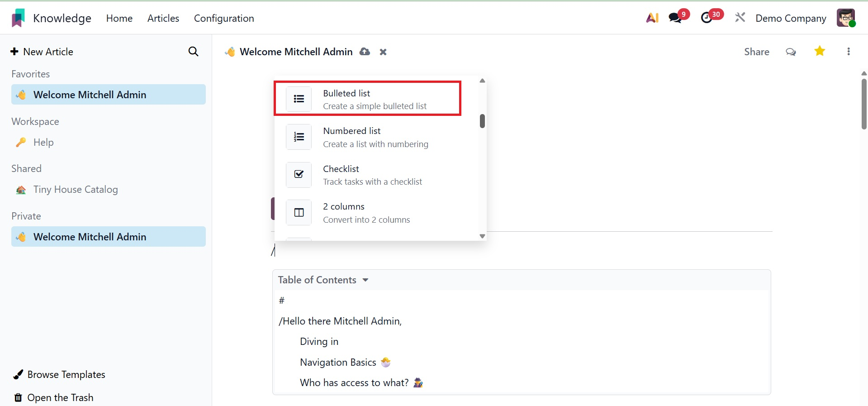Click the Browse Templates link

66,375
